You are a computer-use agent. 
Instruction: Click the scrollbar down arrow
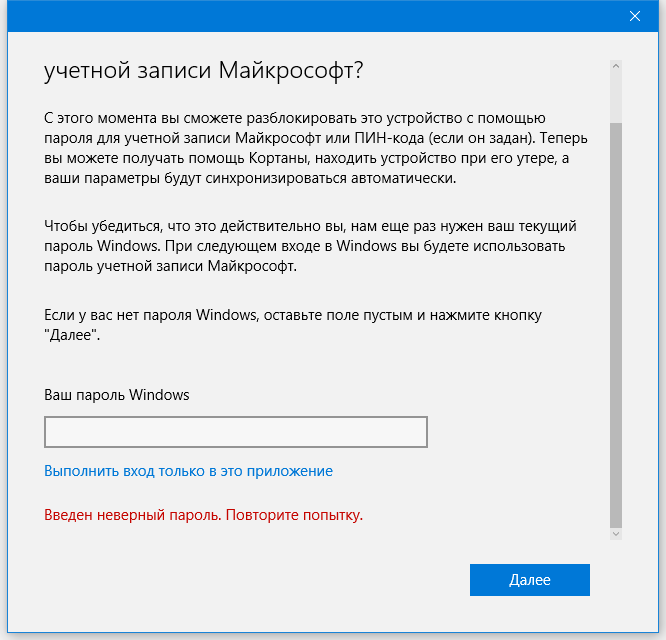coord(616,534)
